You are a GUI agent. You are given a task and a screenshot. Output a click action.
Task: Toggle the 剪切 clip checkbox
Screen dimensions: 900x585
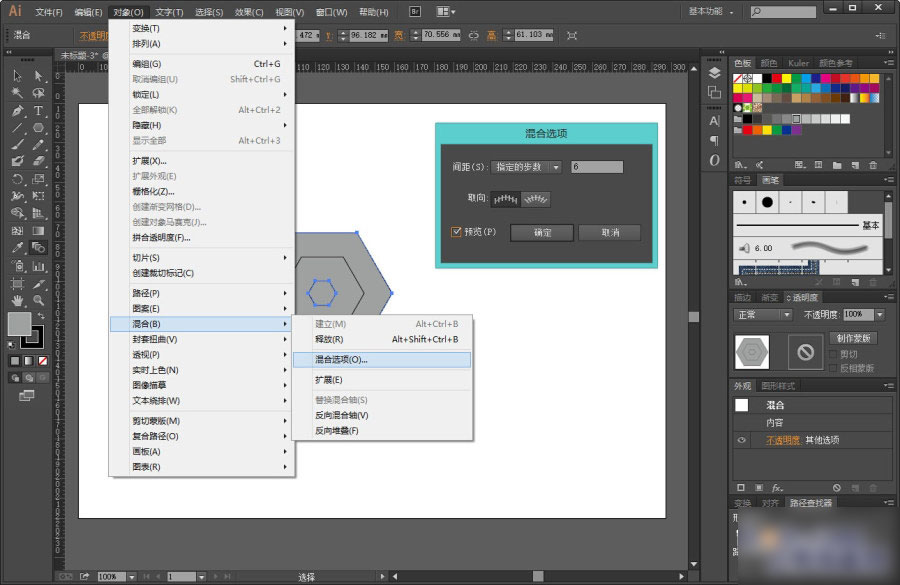tap(833, 354)
